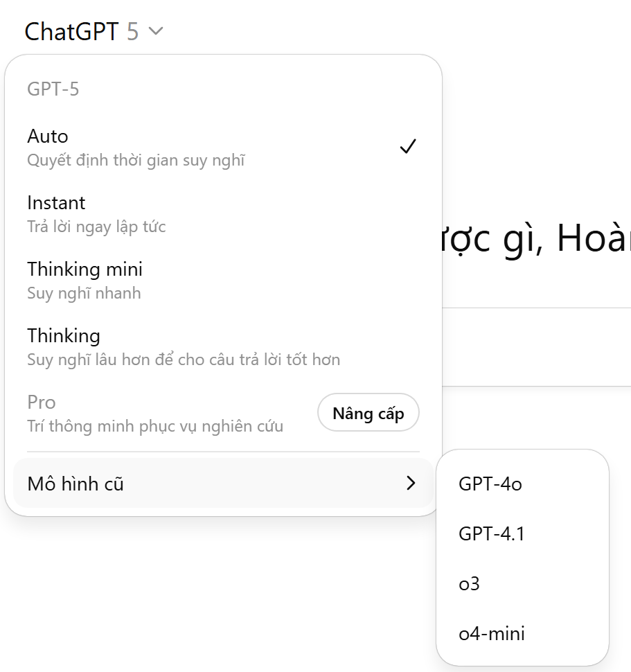This screenshot has height=672, width=631.
Task: Focus the message input box behind the menu
Action: [537, 346]
